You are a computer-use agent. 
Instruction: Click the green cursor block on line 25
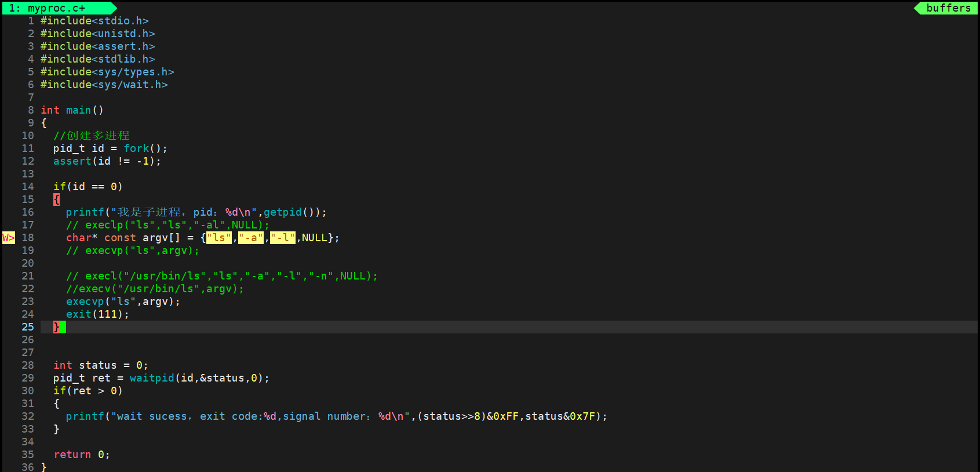(63, 327)
